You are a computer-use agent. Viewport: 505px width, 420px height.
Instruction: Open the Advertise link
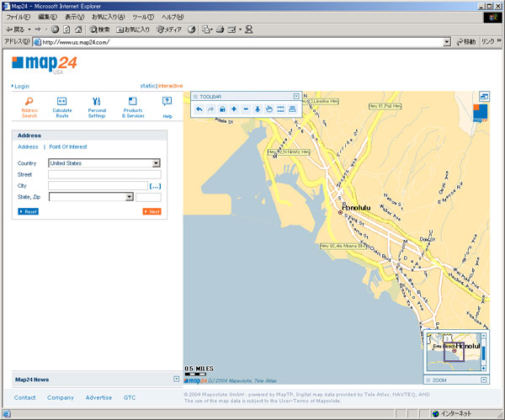[98, 397]
